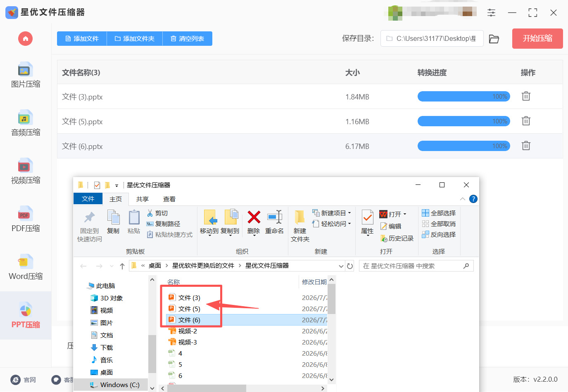Select PPT压缩 compression tool

tap(26, 316)
